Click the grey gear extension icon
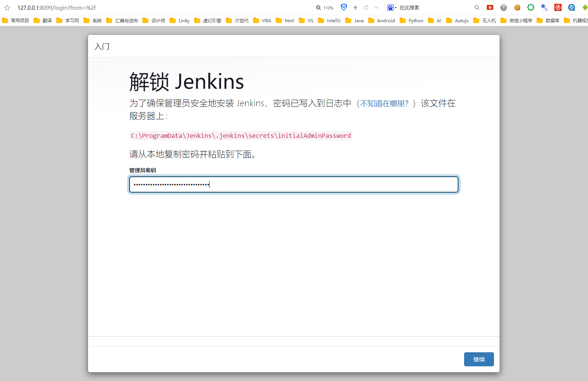 [x=504, y=7]
